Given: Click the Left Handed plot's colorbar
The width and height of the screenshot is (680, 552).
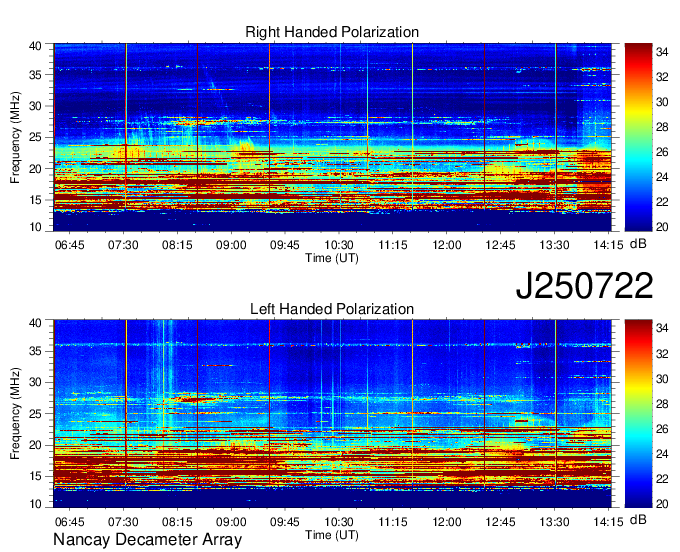Looking at the screenshot, I should (x=638, y=414).
